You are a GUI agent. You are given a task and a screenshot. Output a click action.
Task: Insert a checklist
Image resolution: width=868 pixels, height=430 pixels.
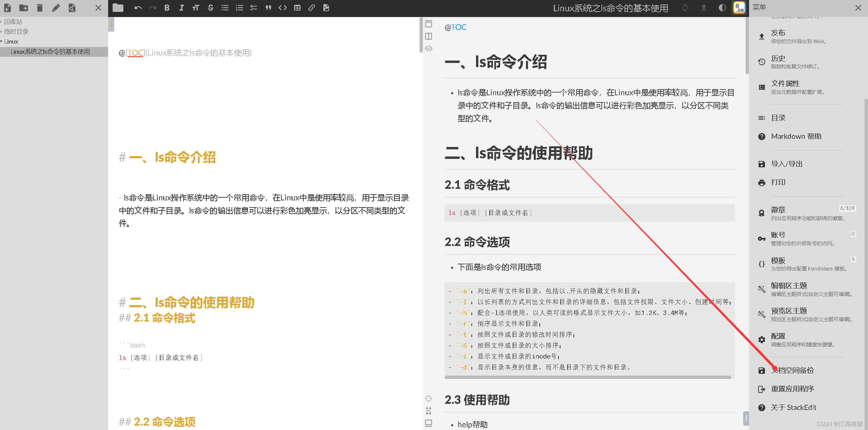(x=254, y=8)
